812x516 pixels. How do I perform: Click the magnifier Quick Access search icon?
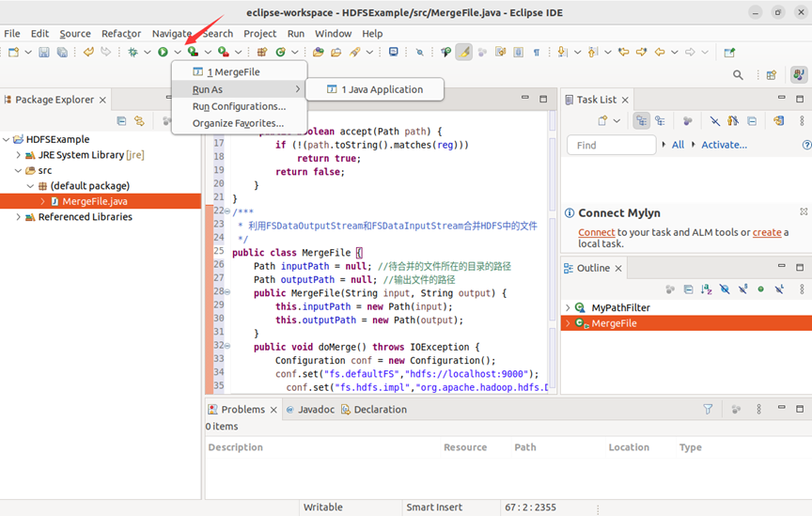[738, 75]
